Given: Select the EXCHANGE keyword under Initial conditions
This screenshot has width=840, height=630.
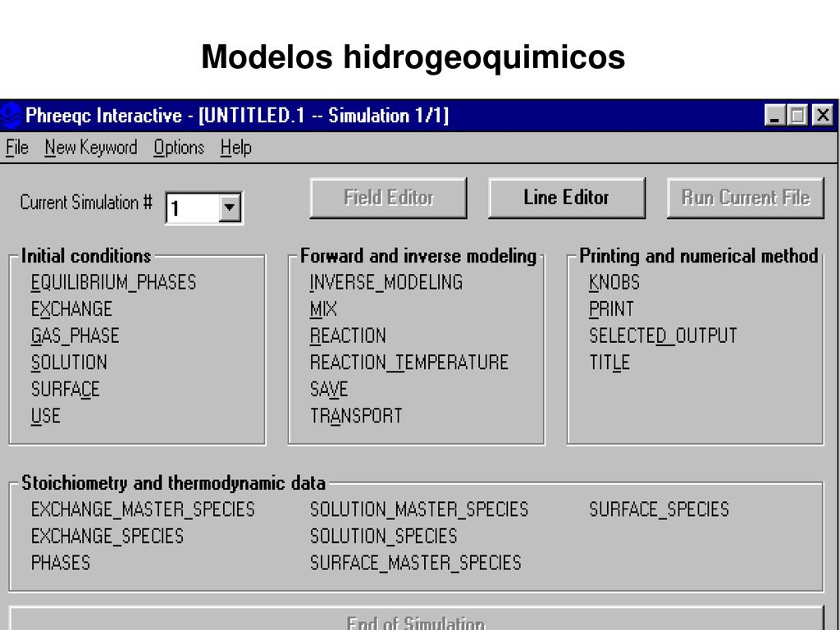Looking at the screenshot, I should 72,309.
